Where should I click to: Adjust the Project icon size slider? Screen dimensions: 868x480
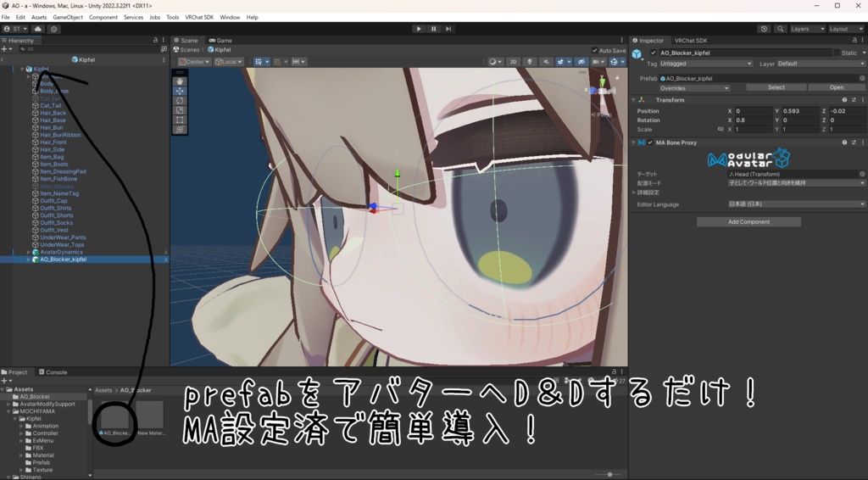tap(609, 474)
